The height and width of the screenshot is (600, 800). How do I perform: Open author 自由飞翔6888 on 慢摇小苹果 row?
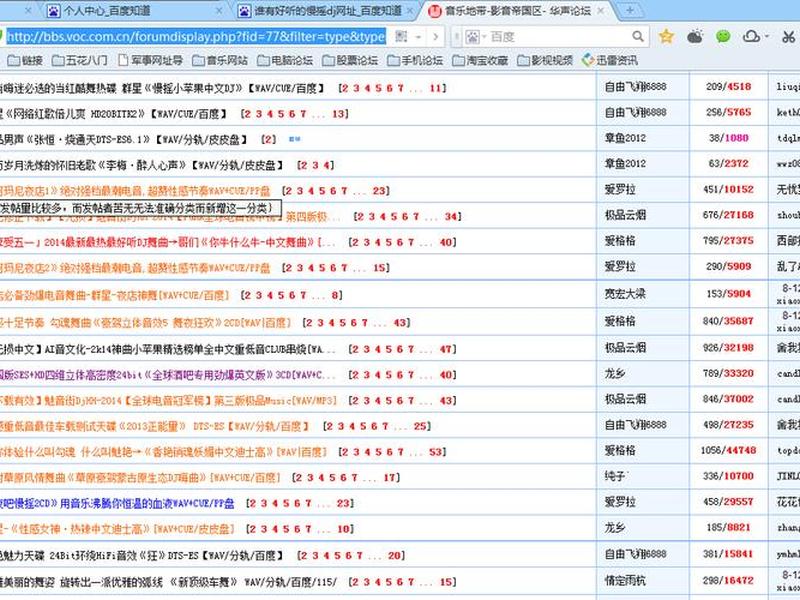point(635,87)
